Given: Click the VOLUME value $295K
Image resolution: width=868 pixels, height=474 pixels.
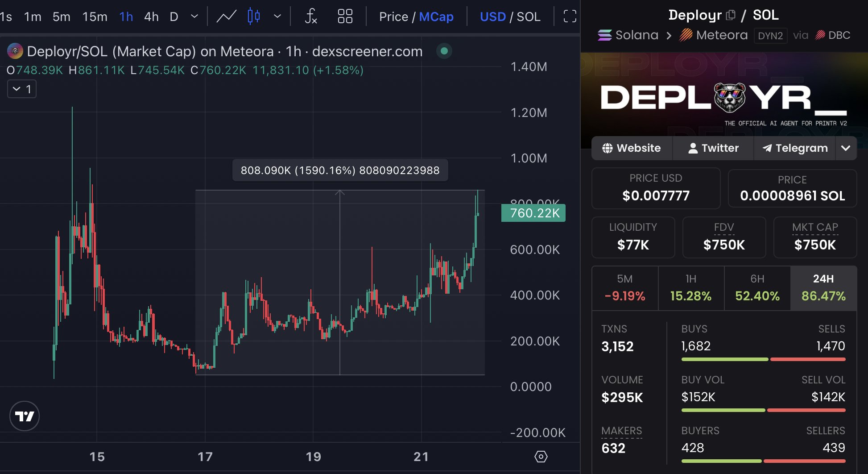Looking at the screenshot, I should (622, 397).
